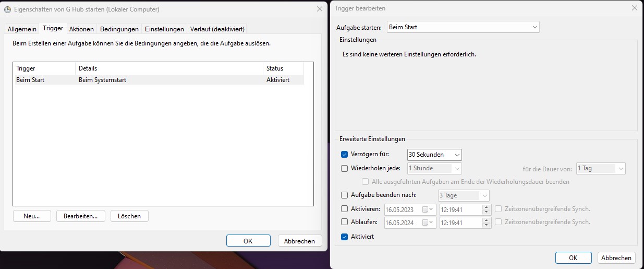Viewport: 644px width, 269px height.
Task: Open the 1 Tag duration dropdown
Action: point(601,169)
